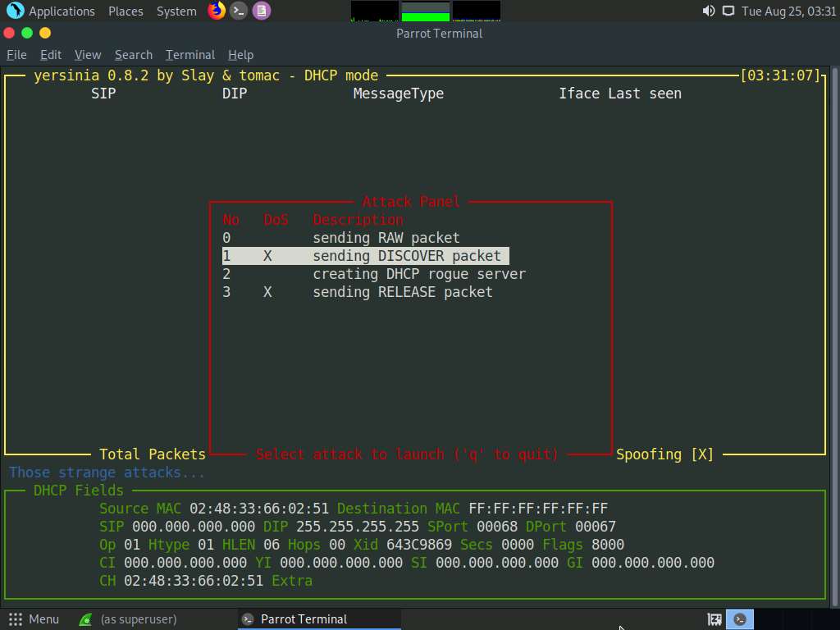The height and width of the screenshot is (630, 840).
Task: Click the SIP column header
Action: tap(103, 94)
